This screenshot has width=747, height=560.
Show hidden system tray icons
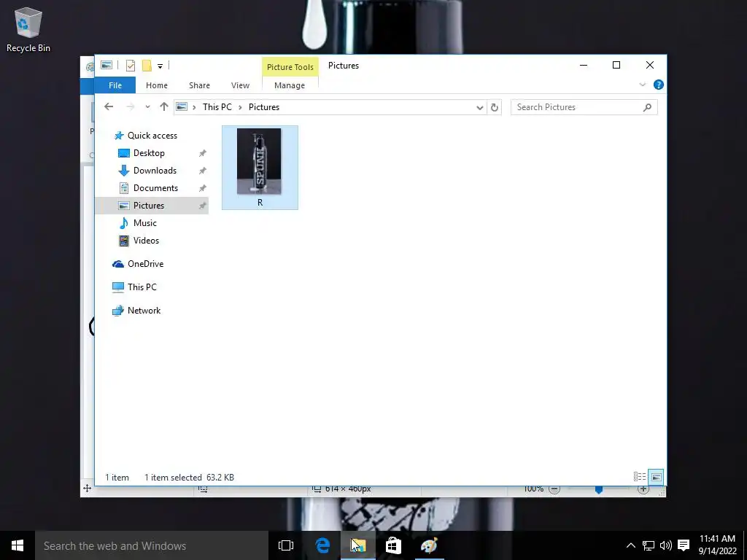630,545
